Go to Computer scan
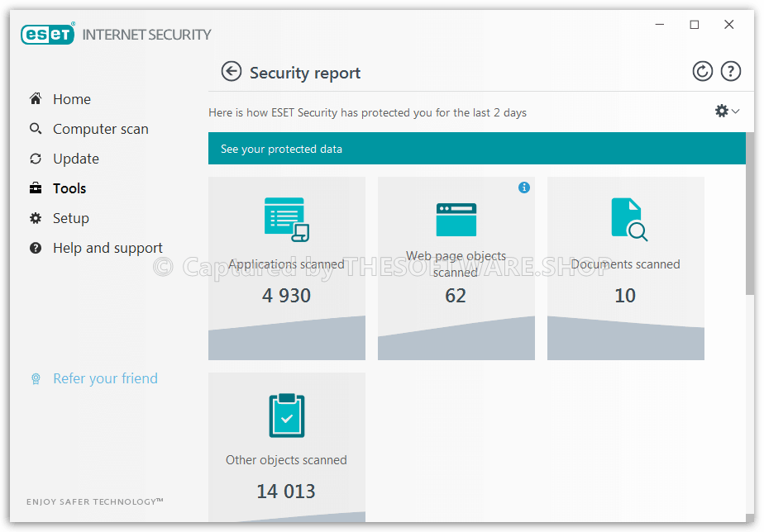Viewport: 764px width, 532px height. [x=100, y=129]
